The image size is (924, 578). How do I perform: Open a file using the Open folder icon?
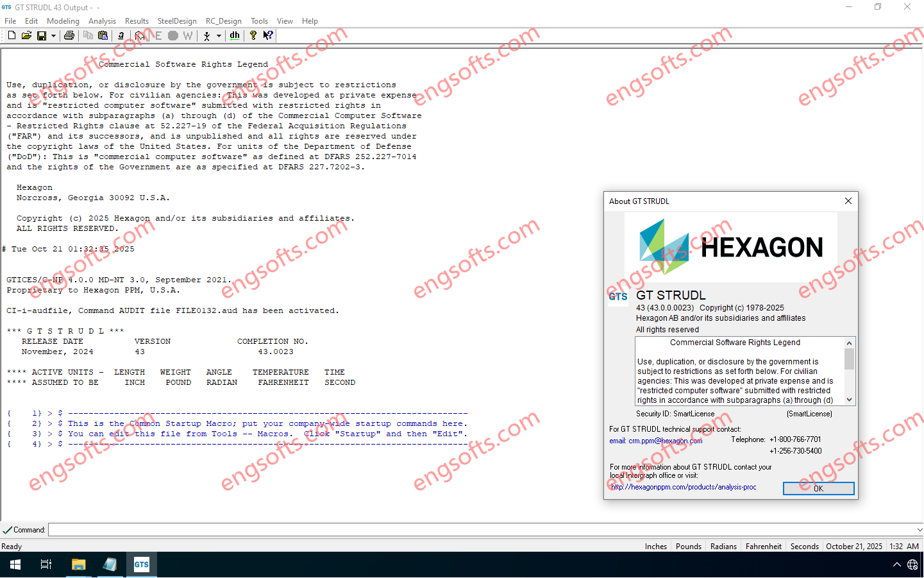[26, 35]
